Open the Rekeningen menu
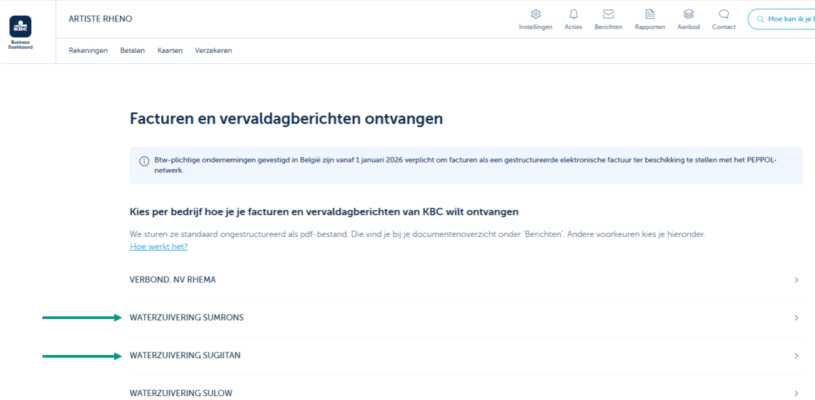This screenshot has width=815, height=400. click(x=88, y=50)
